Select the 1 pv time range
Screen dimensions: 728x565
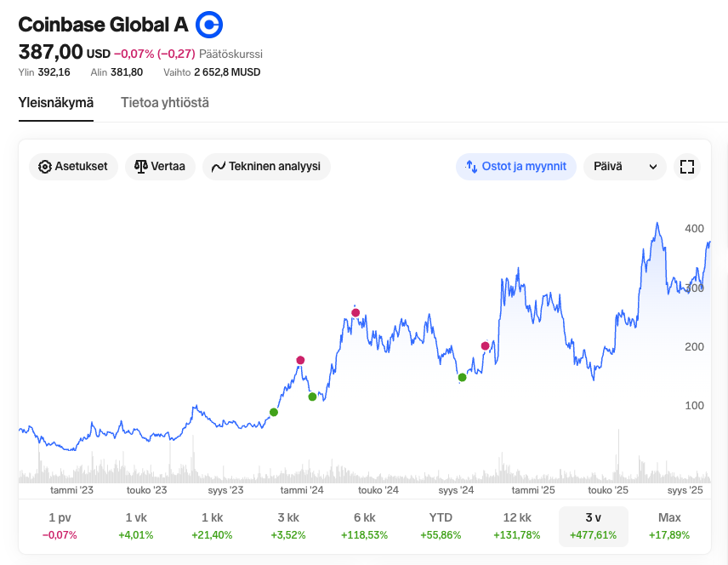click(60, 526)
